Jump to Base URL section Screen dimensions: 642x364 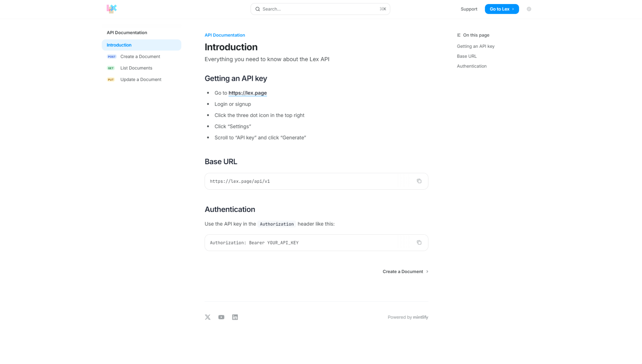tap(466, 56)
